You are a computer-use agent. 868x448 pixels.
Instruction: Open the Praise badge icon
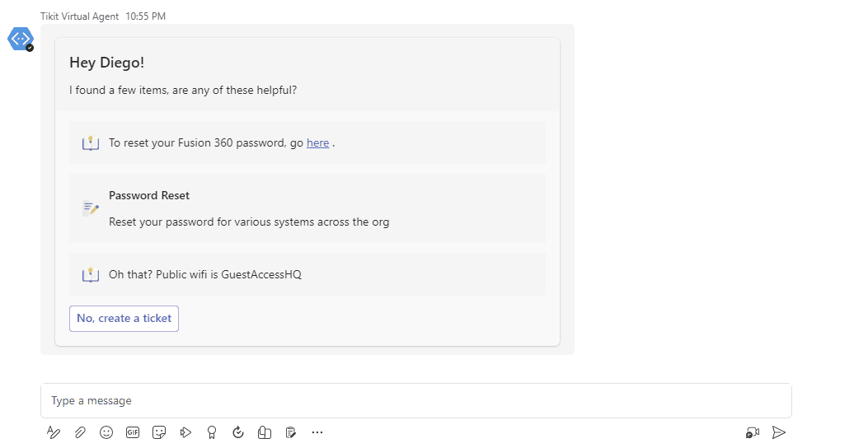212,432
